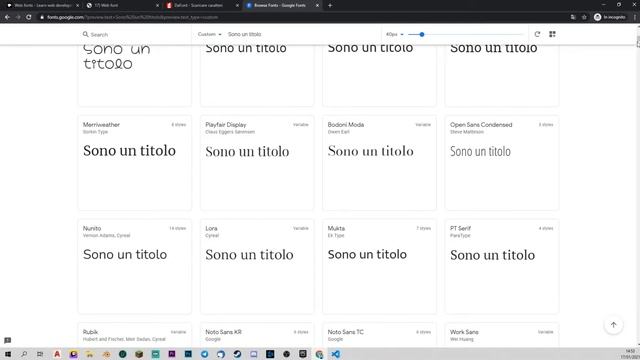Screen dimensions: 640x360
Task: Open the Mukta font card
Action: pyautogui.click(x=379, y=267)
